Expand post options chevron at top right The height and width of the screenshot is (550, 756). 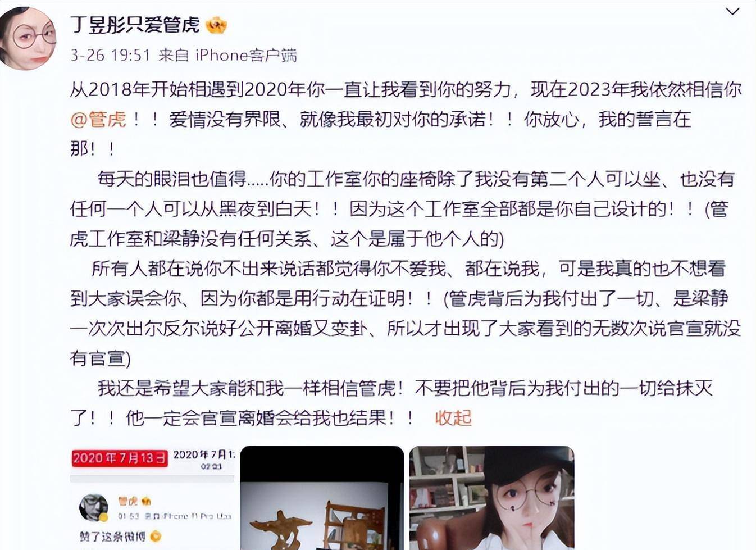coord(732,11)
